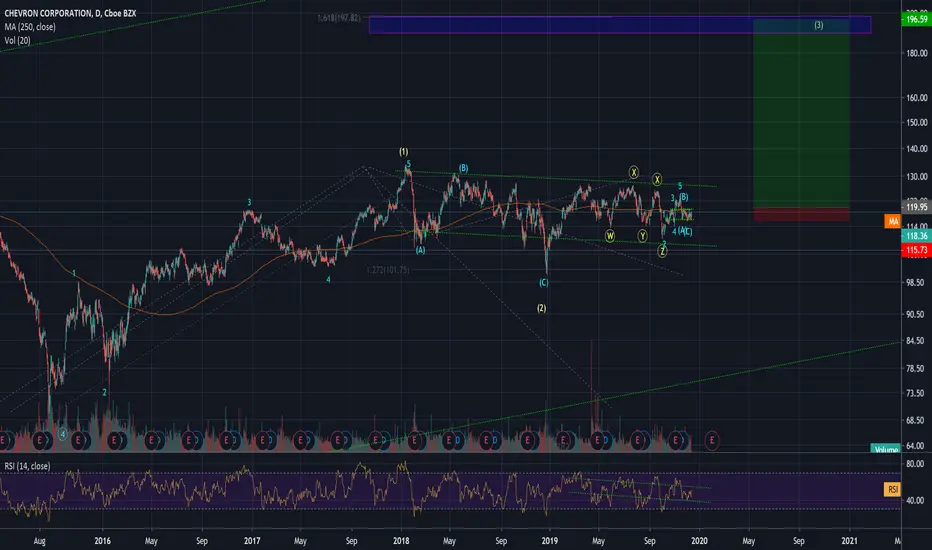Viewport: 932px width, 550px height.
Task: Select the red stop-loss zone of long position
Action: pos(801,214)
